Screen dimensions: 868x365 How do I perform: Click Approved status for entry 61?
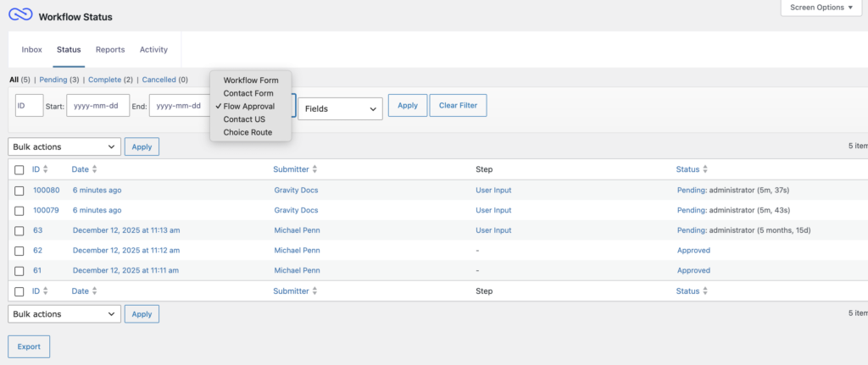point(693,271)
